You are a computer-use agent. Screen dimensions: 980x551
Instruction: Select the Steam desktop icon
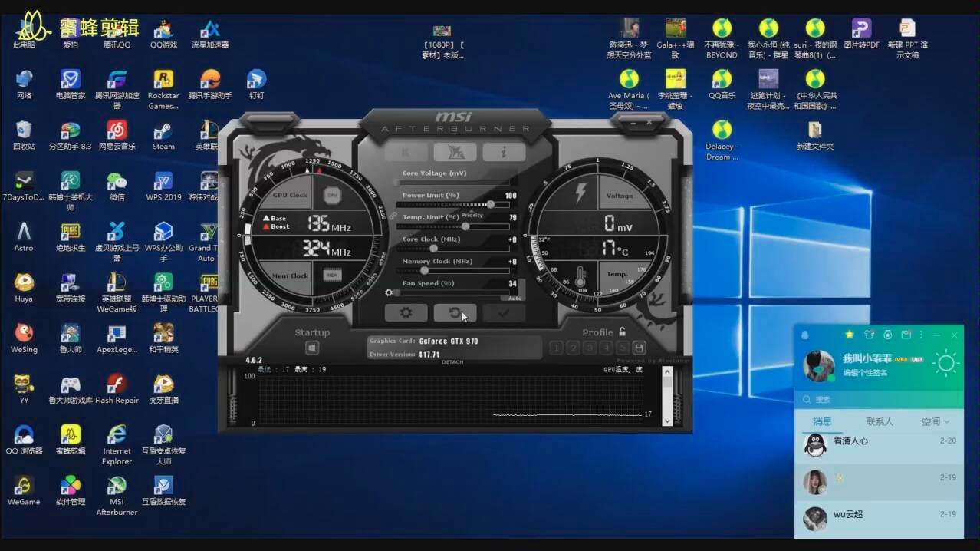[163, 135]
